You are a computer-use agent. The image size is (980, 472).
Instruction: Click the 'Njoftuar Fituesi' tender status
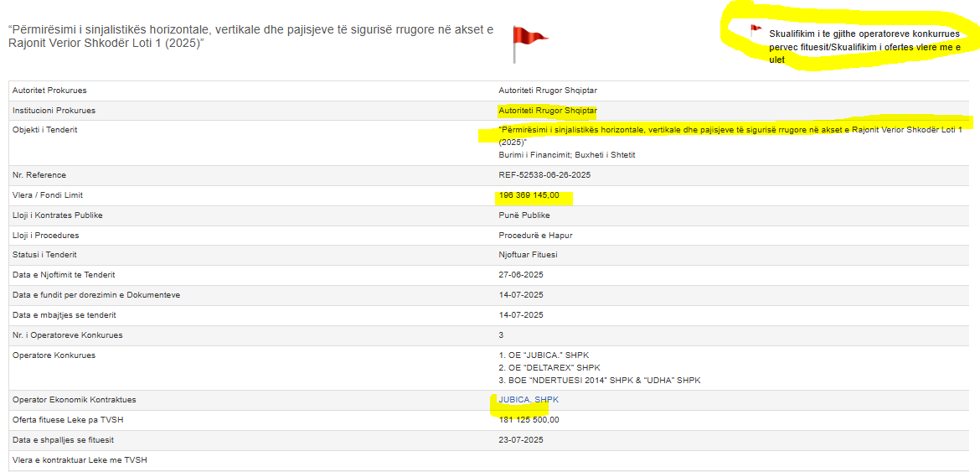(528, 255)
